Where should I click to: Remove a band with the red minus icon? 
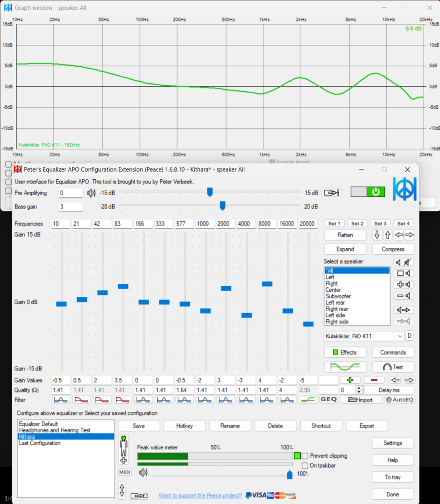[x=374, y=380]
